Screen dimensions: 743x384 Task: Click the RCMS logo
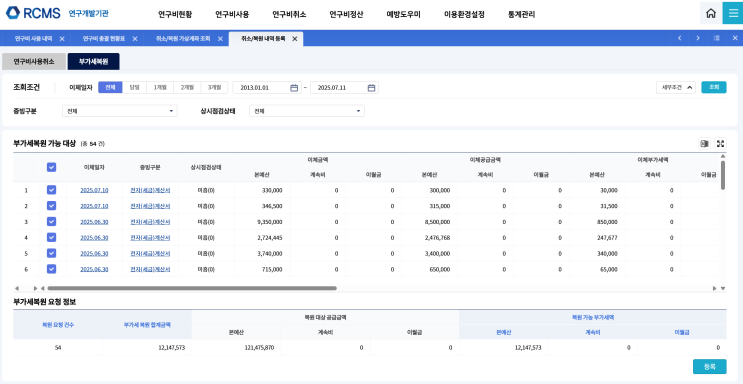[33, 13]
